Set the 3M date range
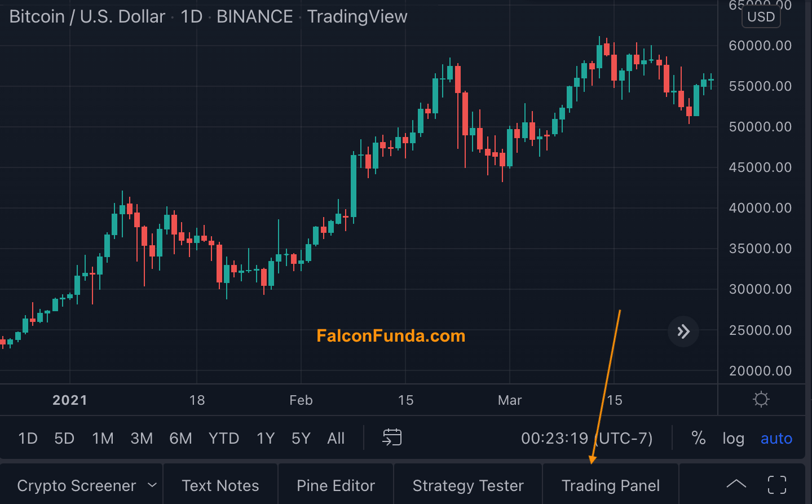 [x=142, y=438]
